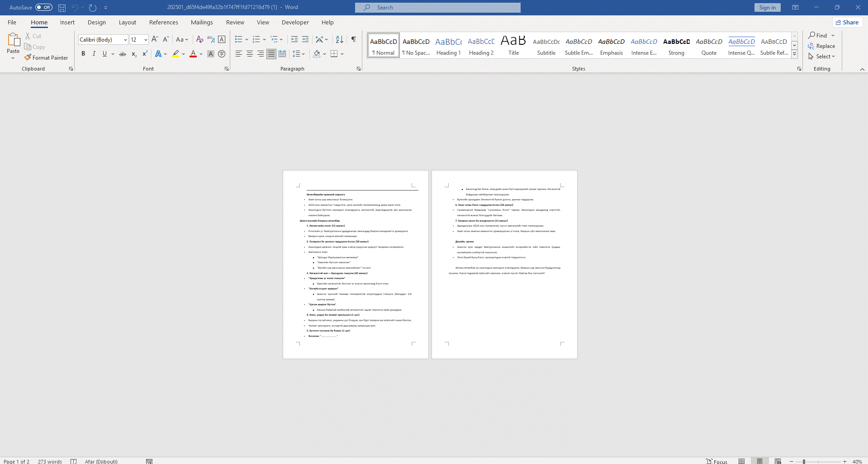
Task: Open the Review tab
Action: pyautogui.click(x=235, y=22)
